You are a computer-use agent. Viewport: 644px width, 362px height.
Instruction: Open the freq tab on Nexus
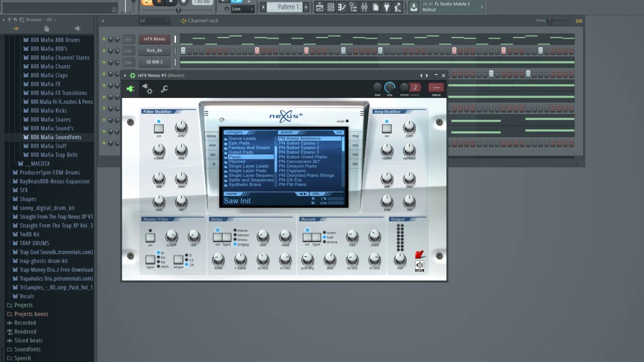(x=355, y=136)
